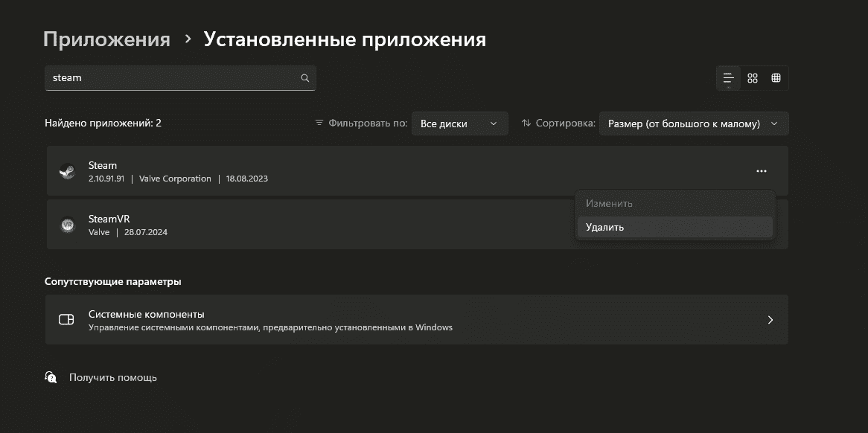Open Системные компоненты settings row

(x=416, y=320)
